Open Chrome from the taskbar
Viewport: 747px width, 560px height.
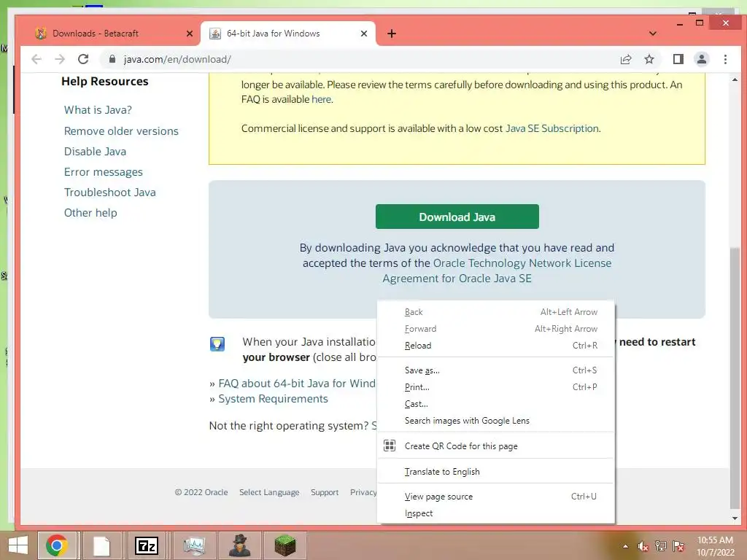pos(57,545)
